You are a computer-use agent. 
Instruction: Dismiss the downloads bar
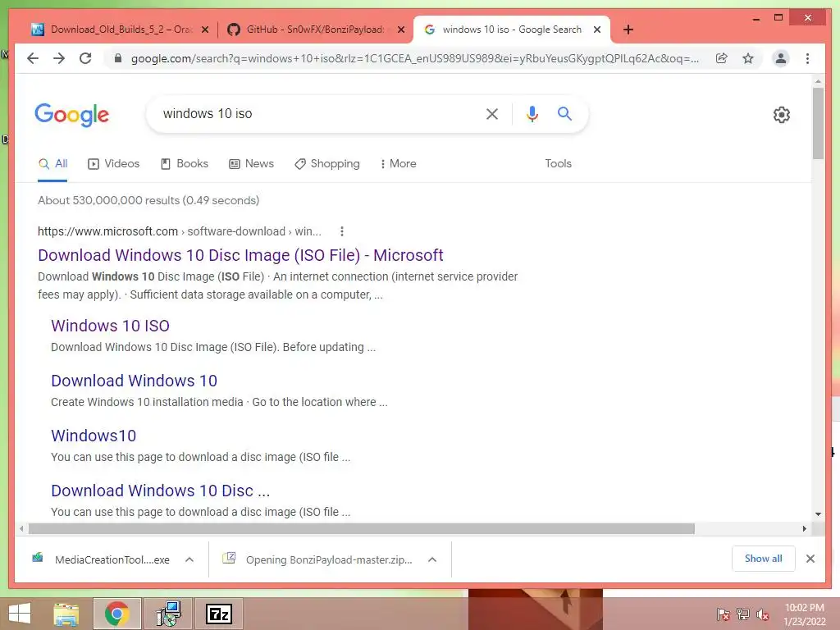[x=810, y=559]
